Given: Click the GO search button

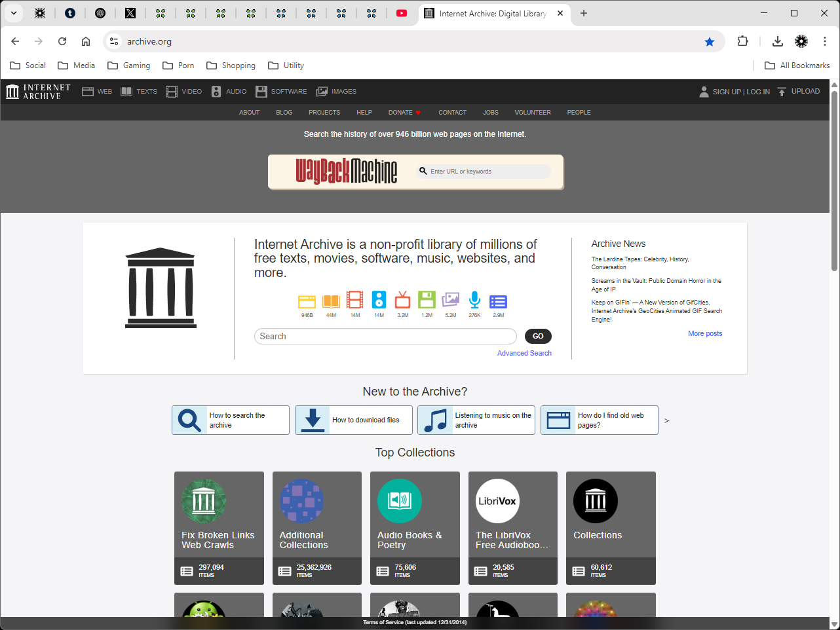Looking at the screenshot, I should [538, 336].
